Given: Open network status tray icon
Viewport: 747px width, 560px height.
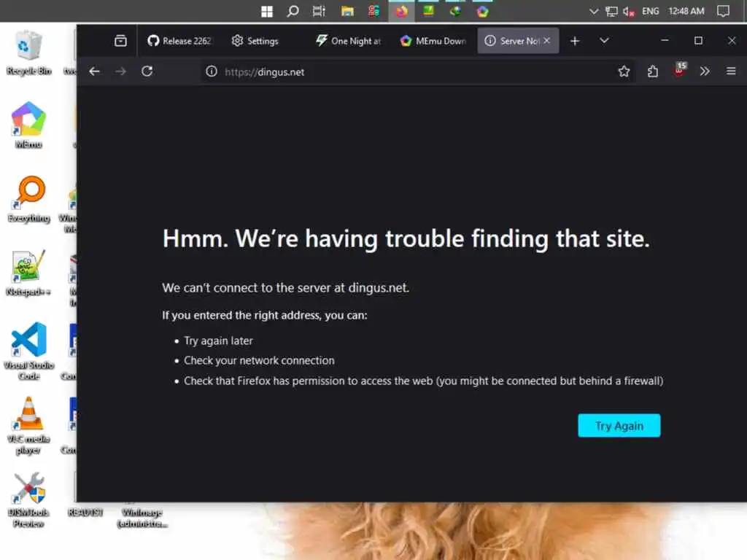Looking at the screenshot, I should click(x=611, y=12).
